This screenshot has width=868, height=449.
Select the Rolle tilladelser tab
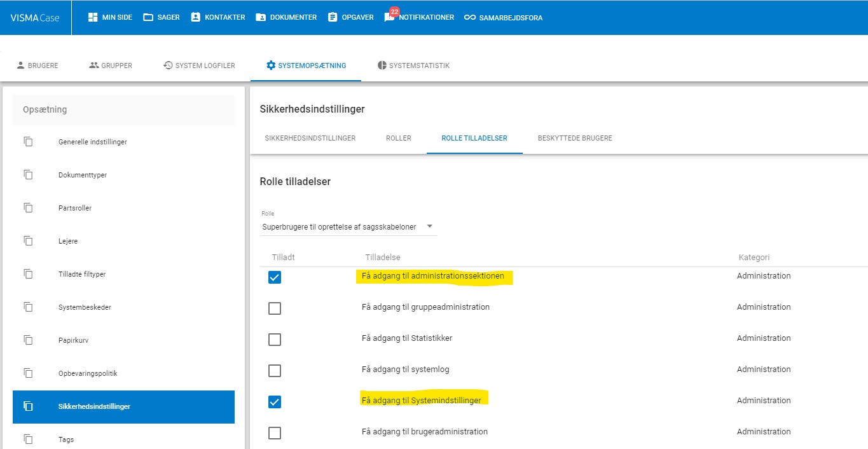point(474,138)
